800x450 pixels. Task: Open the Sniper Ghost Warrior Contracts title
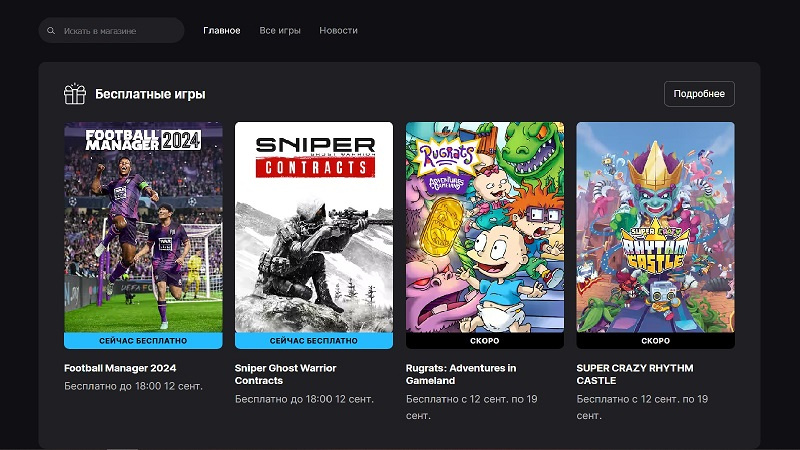tap(285, 374)
